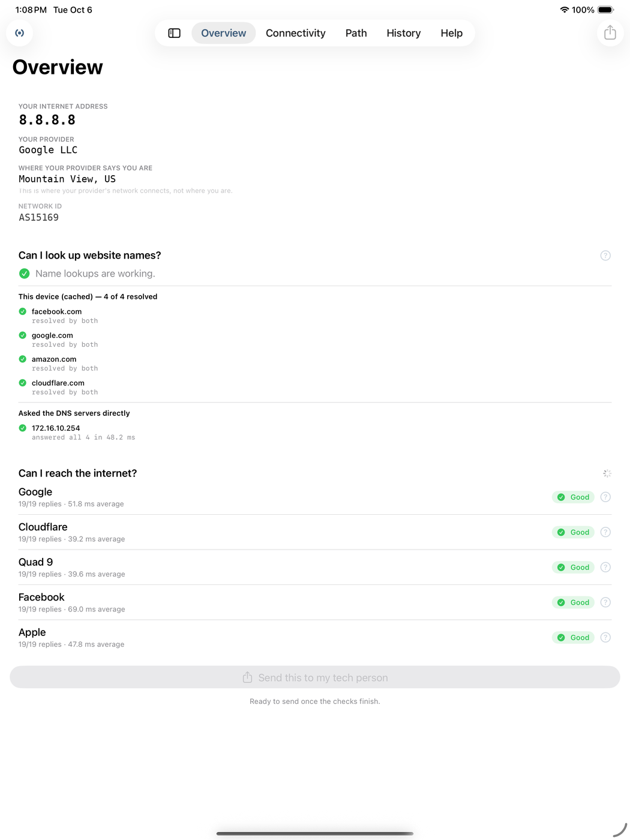Image resolution: width=630 pixels, height=840 pixels.
Task: Tap the Good badge for Cloudflare
Action: [573, 532]
